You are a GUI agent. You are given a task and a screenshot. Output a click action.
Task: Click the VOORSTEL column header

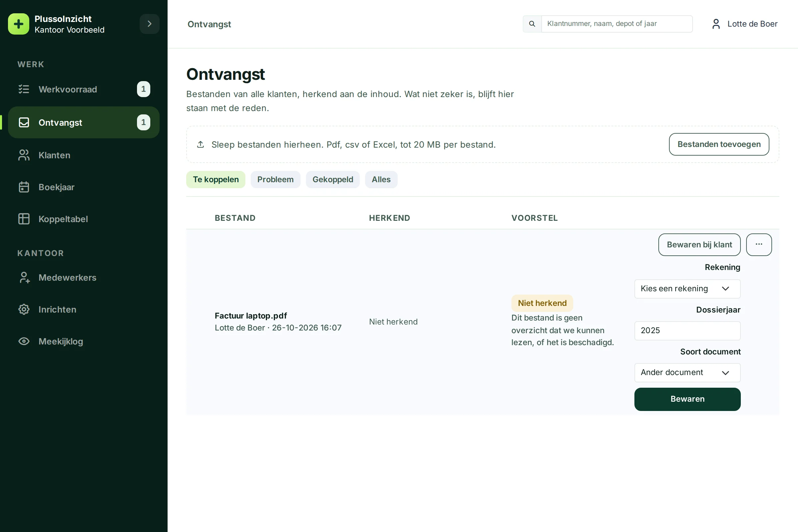[x=535, y=218]
